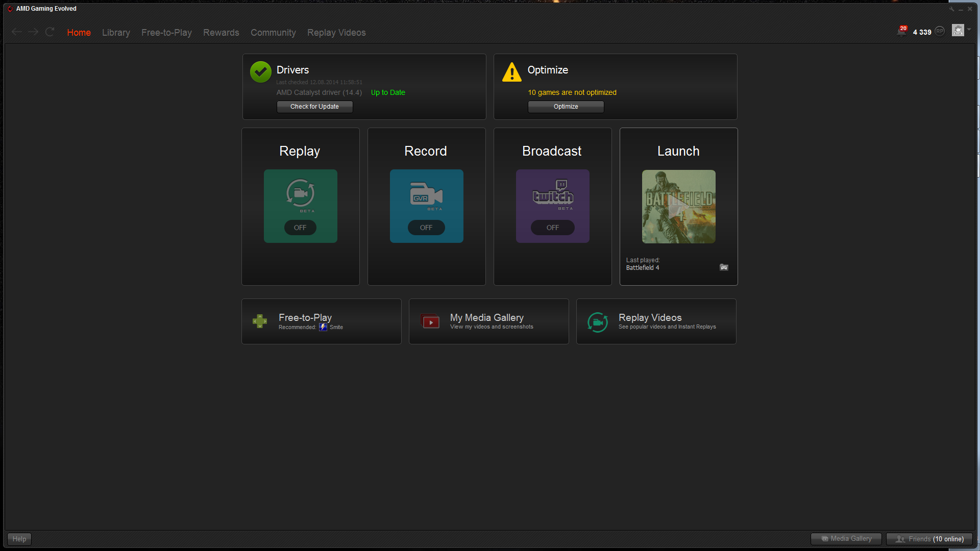Click the Record panel heading
The width and height of the screenshot is (980, 551).
tap(426, 151)
